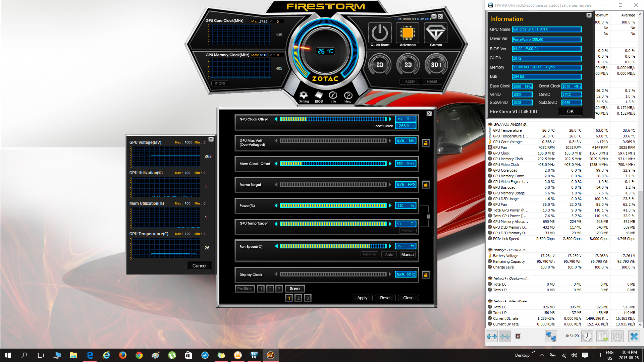The image size is (644, 362).
Task: Decrease Fan Speed with left arrow
Action: (x=276, y=246)
